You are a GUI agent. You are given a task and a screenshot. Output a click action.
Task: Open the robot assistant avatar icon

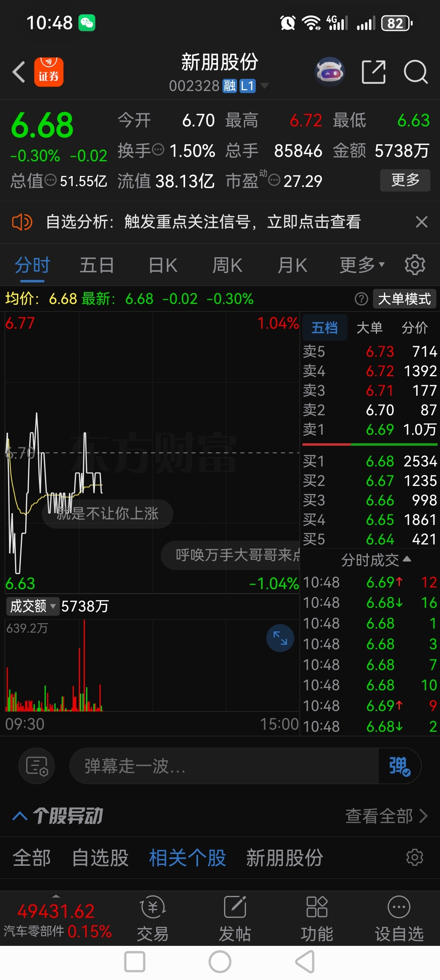(x=330, y=72)
